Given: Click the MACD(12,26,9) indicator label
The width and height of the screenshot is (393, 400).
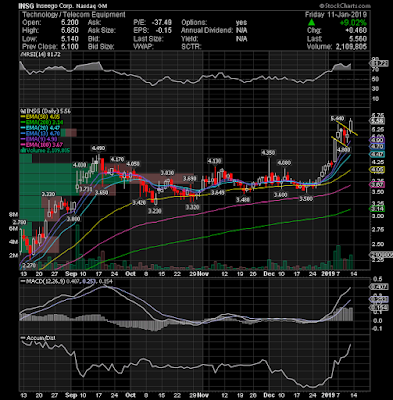Looking at the screenshot, I should tap(43, 282).
